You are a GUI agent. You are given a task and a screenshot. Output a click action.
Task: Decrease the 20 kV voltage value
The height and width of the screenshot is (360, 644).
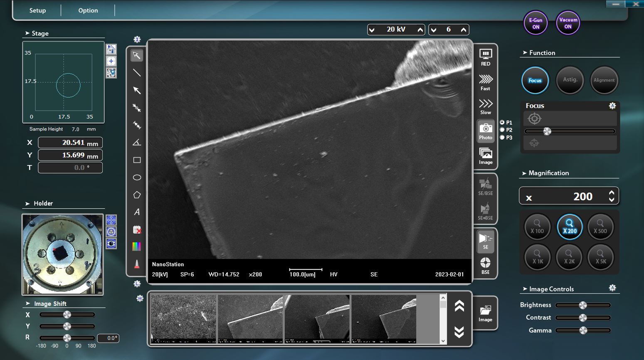tap(371, 30)
